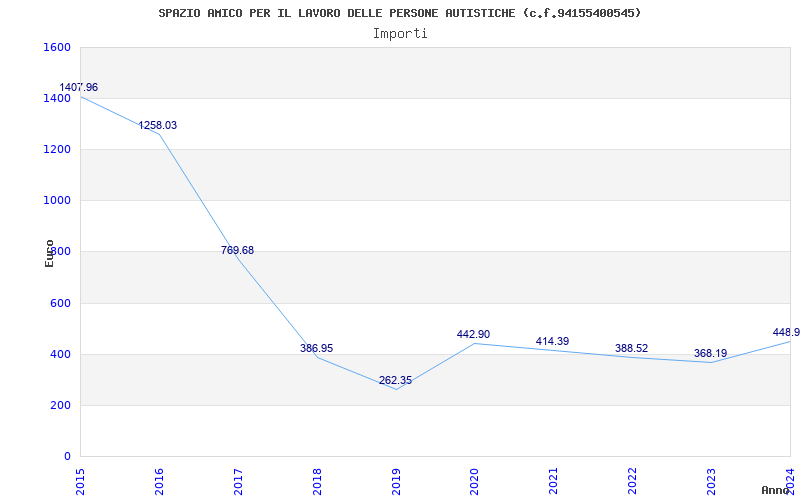Click the 1407.96 data label
This screenshot has width=800, height=500.
79,87
